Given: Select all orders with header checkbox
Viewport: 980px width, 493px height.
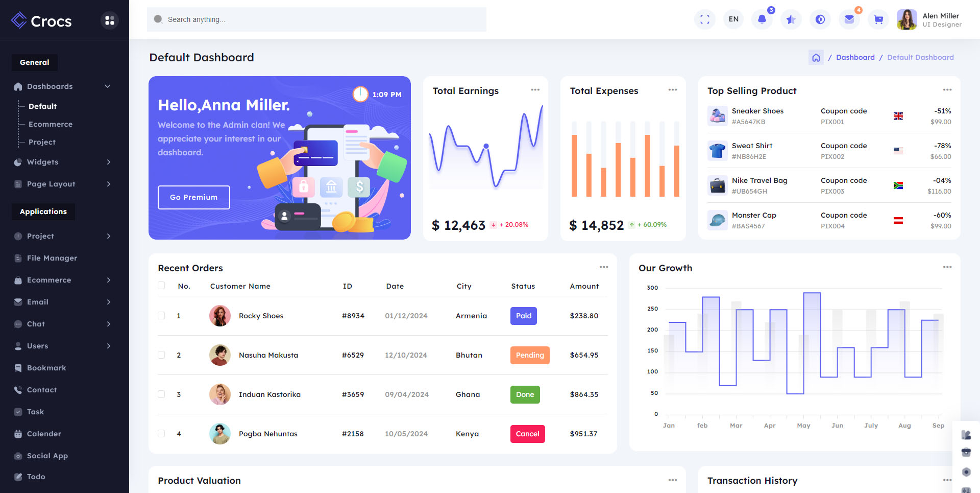Looking at the screenshot, I should click(161, 286).
